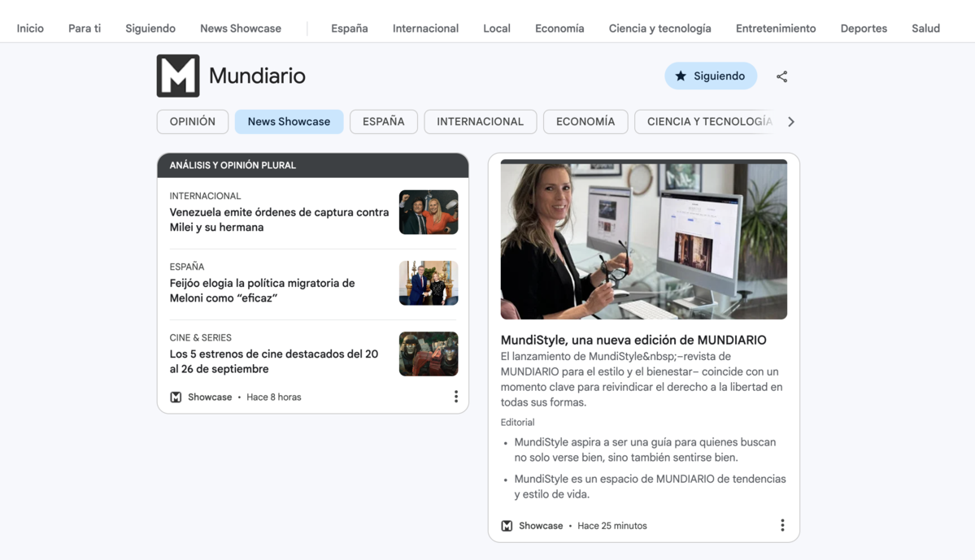975x560 pixels.
Task: Expand more topic chips with the right chevron
Action: pos(791,122)
